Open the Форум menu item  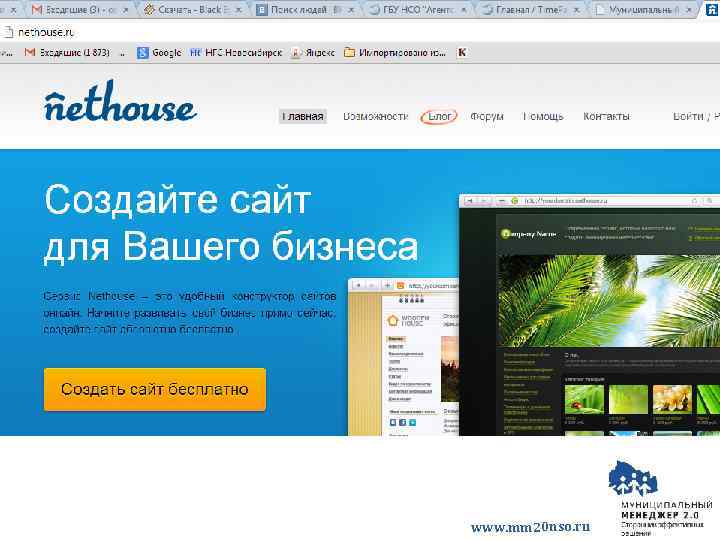487,117
